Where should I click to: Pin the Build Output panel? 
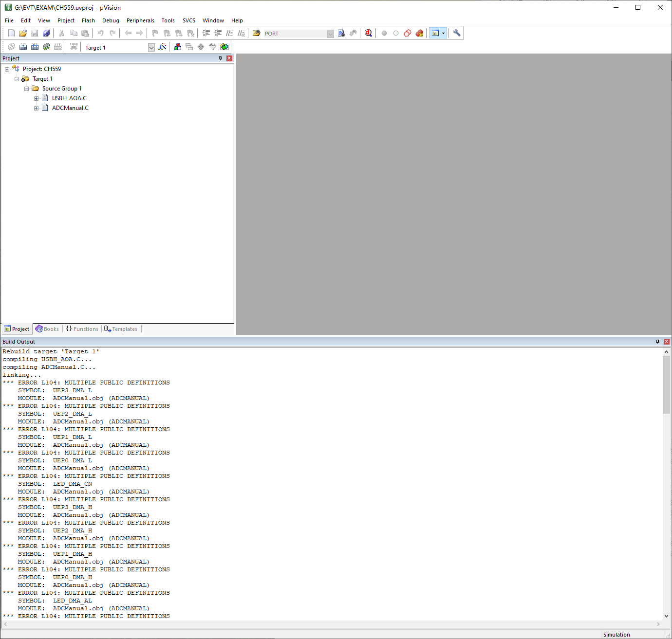pyautogui.click(x=657, y=342)
